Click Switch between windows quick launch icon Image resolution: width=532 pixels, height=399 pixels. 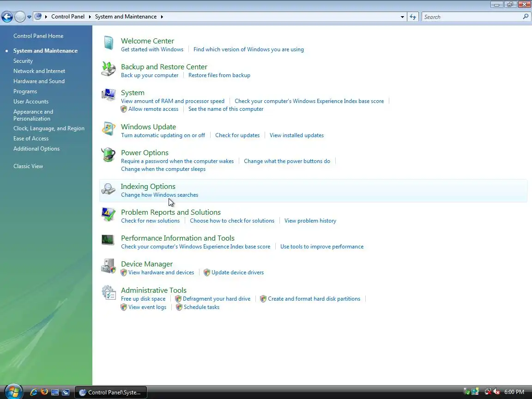66,392
